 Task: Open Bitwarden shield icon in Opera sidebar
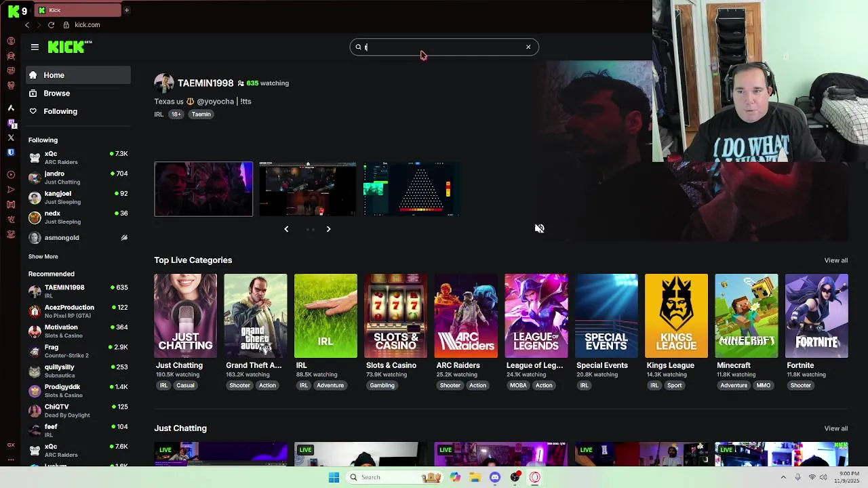pos(11,152)
